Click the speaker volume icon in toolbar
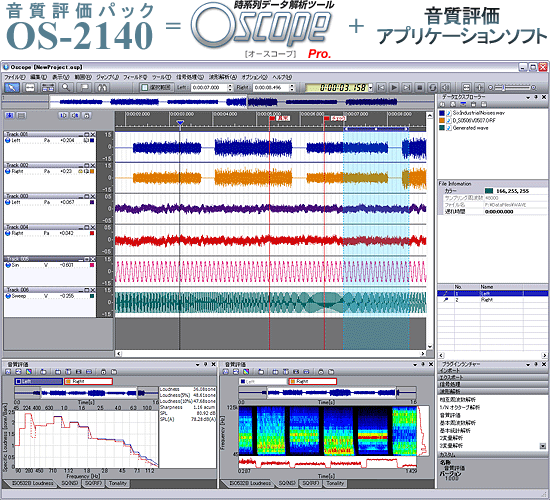Image resolution: width=550 pixels, height=500 pixels. [445, 87]
